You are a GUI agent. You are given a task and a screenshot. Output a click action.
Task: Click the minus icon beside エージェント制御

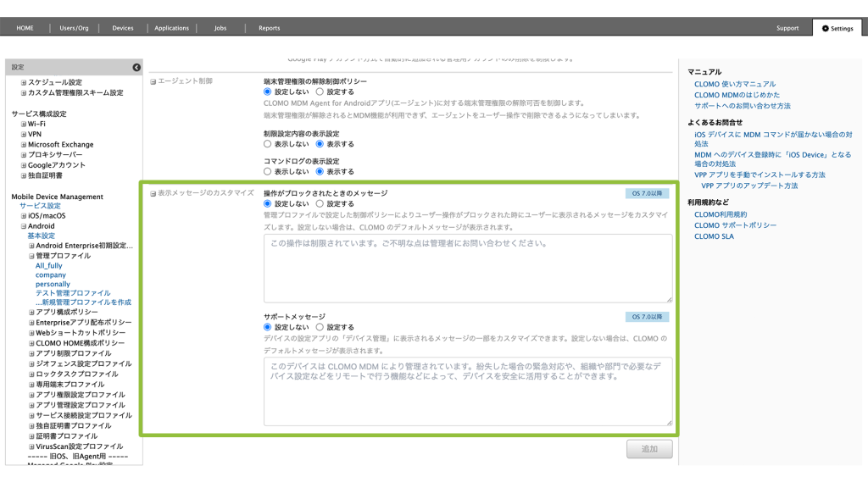[x=153, y=81]
